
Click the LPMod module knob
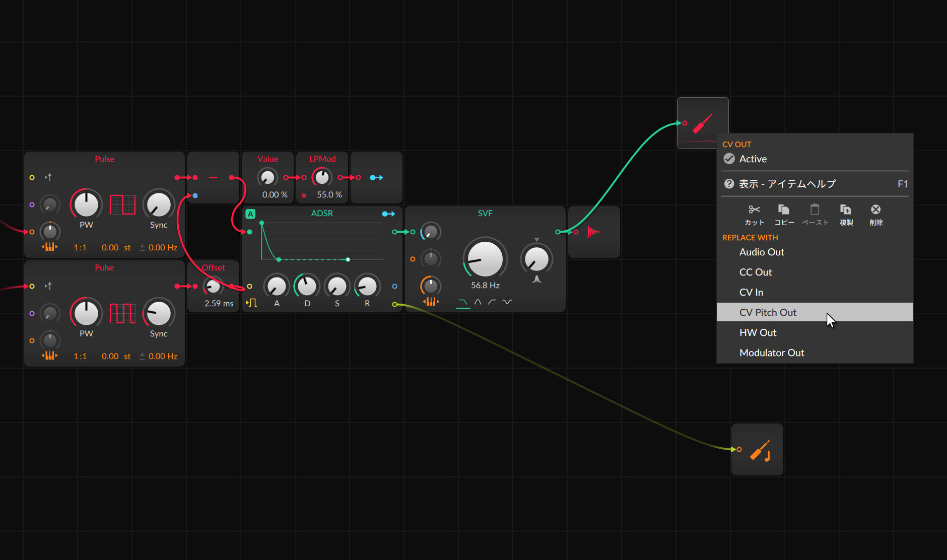[322, 177]
